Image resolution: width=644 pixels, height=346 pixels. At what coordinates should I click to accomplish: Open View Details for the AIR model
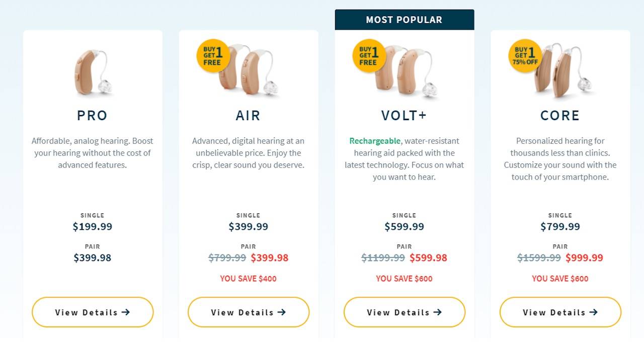tap(249, 312)
